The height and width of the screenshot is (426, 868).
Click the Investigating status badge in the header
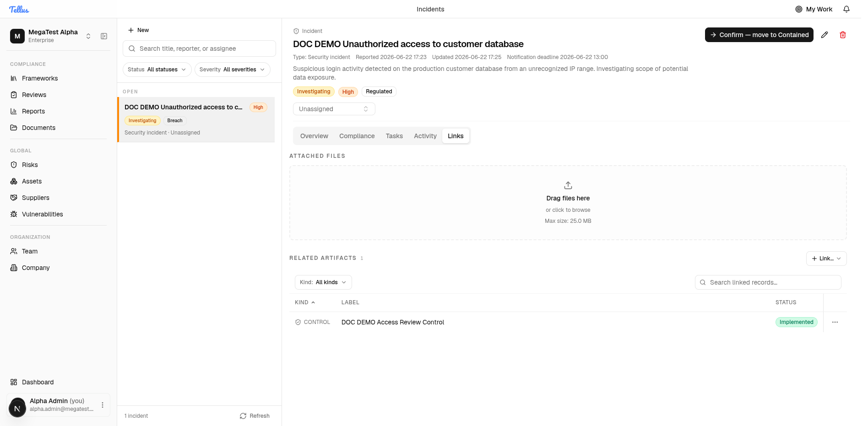tap(314, 92)
